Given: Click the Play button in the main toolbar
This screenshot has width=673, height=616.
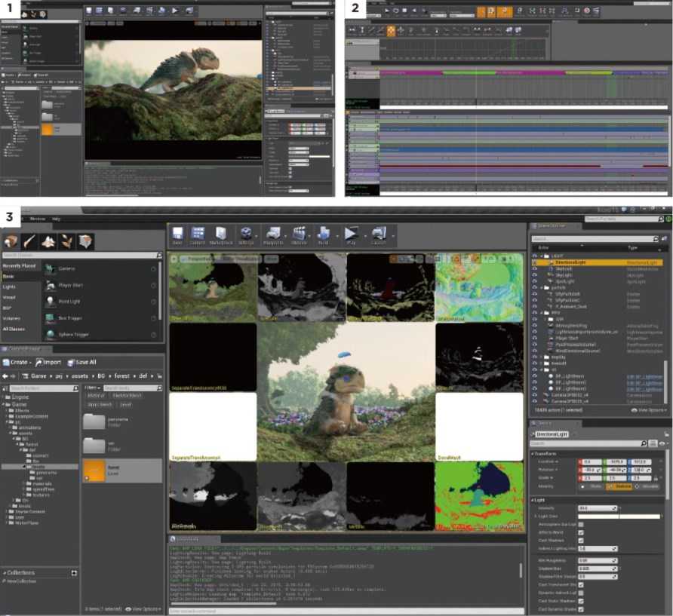Looking at the screenshot, I should point(351,235).
